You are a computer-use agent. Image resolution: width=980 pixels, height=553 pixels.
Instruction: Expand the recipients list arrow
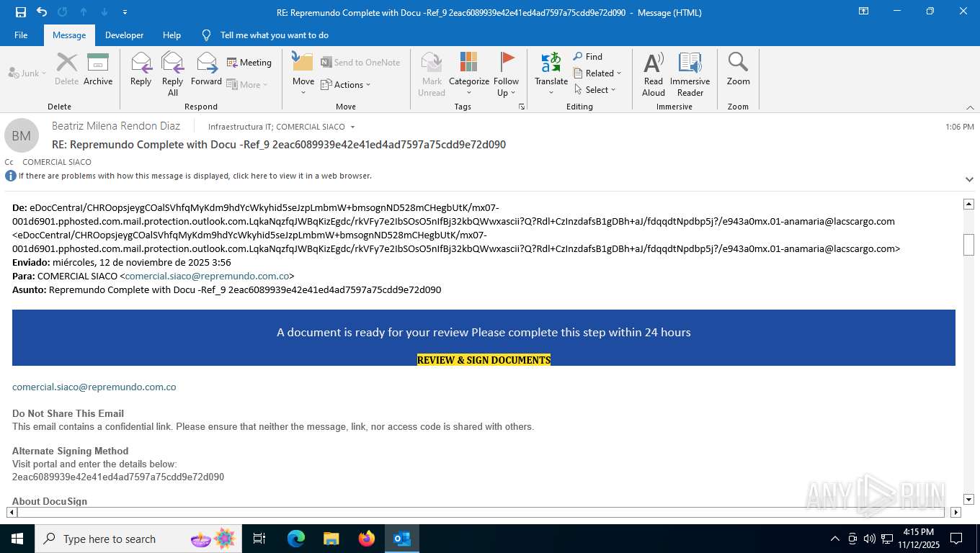pyautogui.click(x=352, y=127)
